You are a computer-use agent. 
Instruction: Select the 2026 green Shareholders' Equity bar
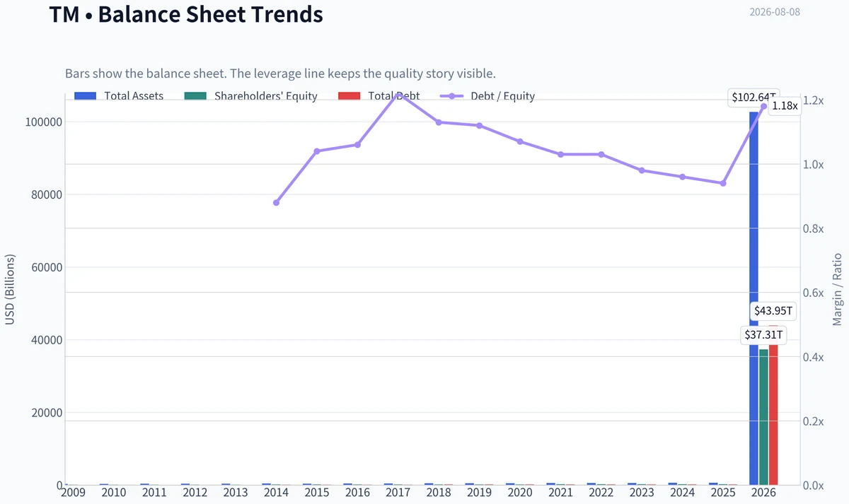(763, 417)
